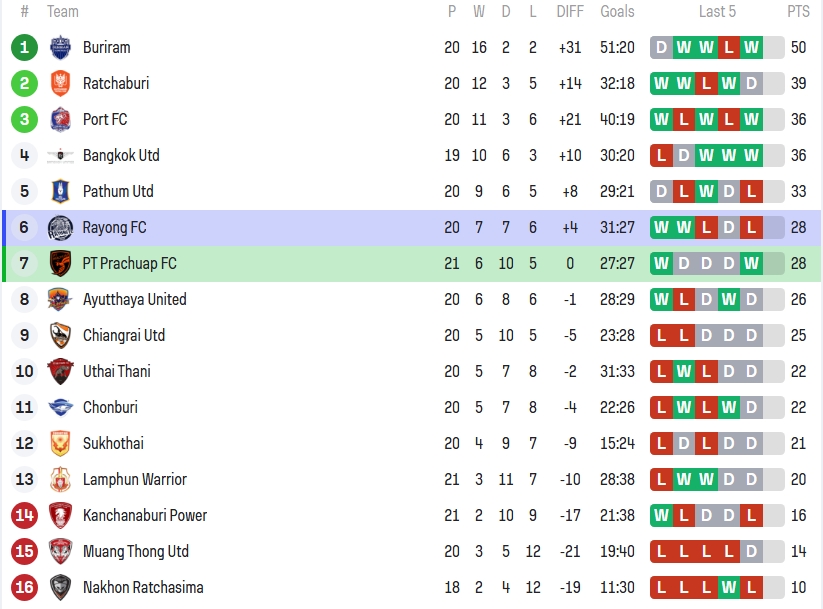Click the Nakhon Ratchasima club logo
823x609 pixels.
(61, 587)
